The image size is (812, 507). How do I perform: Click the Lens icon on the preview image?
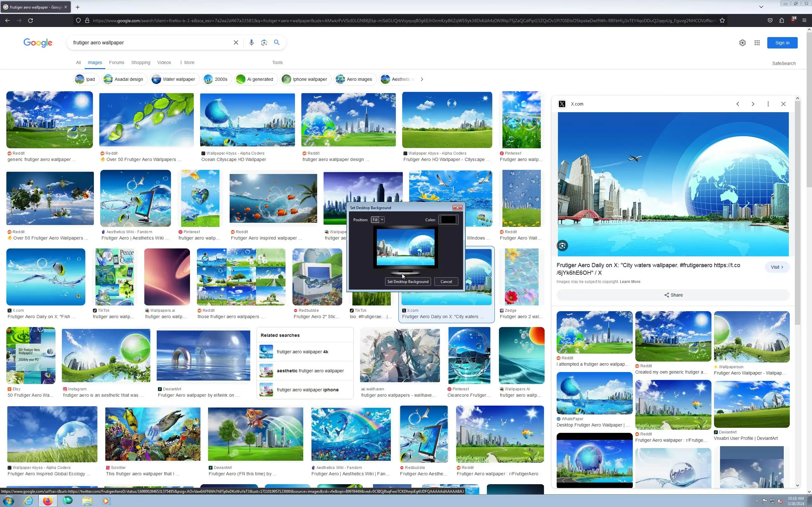click(562, 246)
